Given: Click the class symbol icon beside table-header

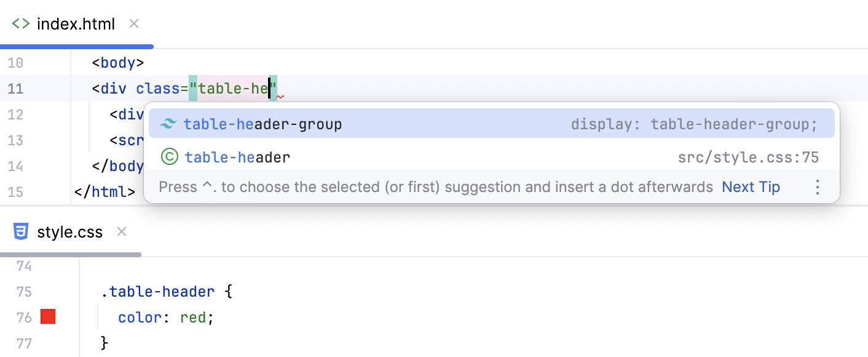Looking at the screenshot, I should point(168,157).
